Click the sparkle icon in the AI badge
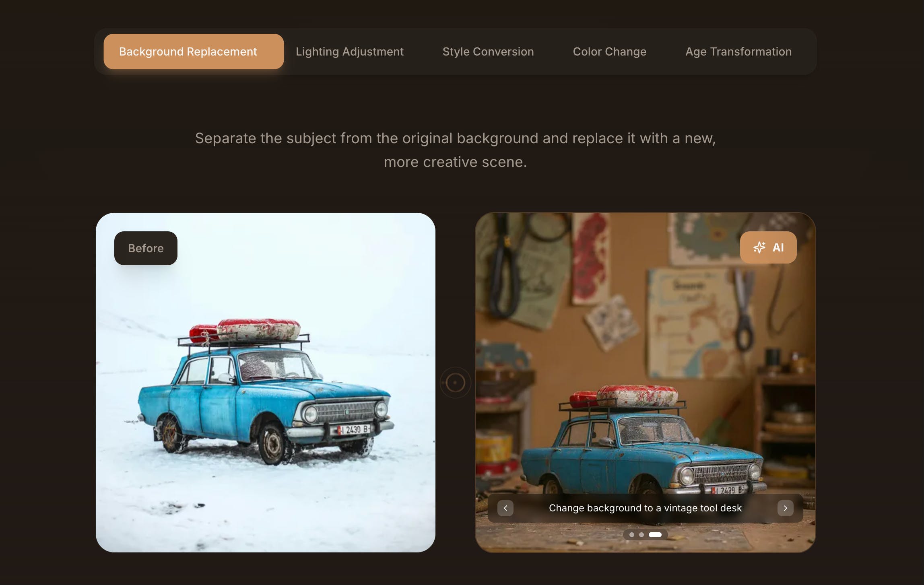Image resolution: width=924 pixels, height=585 pixels. (x=759, y=247)
